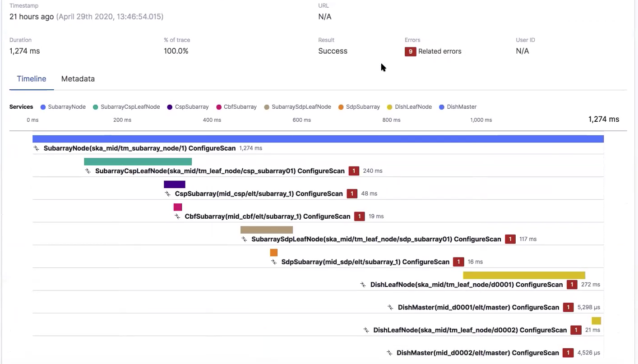The image size is (638, 364).
Task: Click the span icon next to SdpSubarray ConfigureScan
Action: click(274, 262)
